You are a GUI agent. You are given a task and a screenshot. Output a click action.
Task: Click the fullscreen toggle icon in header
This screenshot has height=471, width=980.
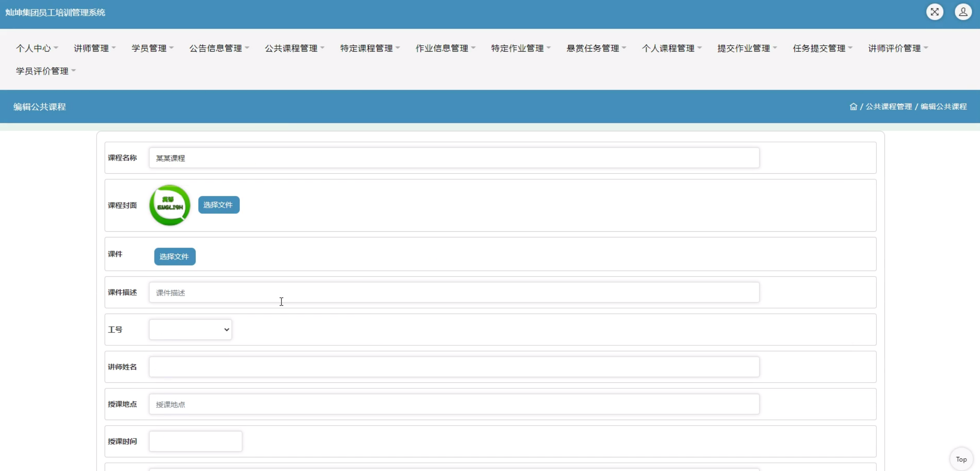[x=934, y=12]
